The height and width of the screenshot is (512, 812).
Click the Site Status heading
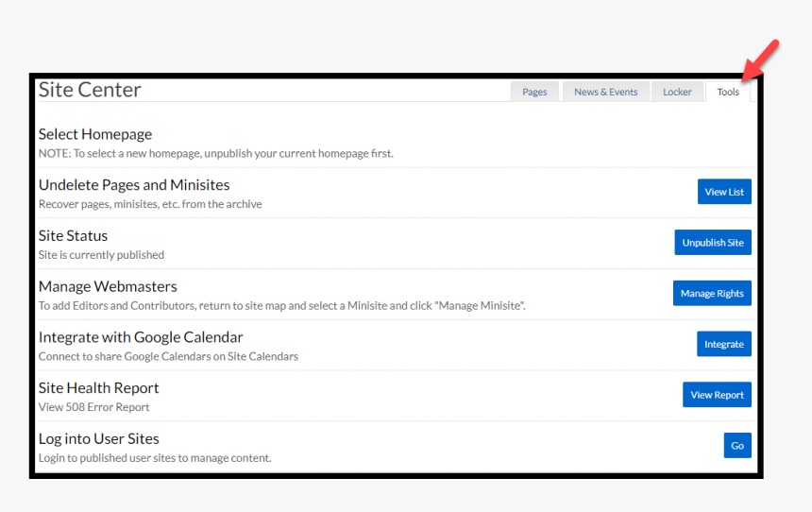[73, 236]
